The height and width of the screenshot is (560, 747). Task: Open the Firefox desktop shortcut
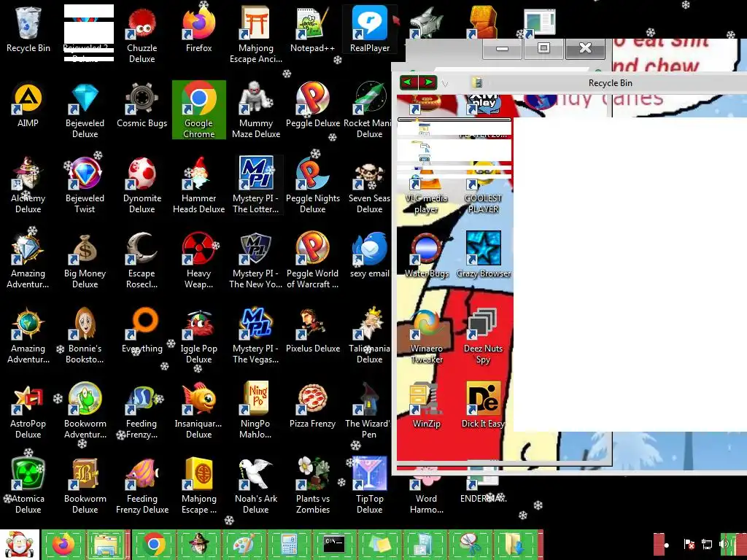(198, 29)
